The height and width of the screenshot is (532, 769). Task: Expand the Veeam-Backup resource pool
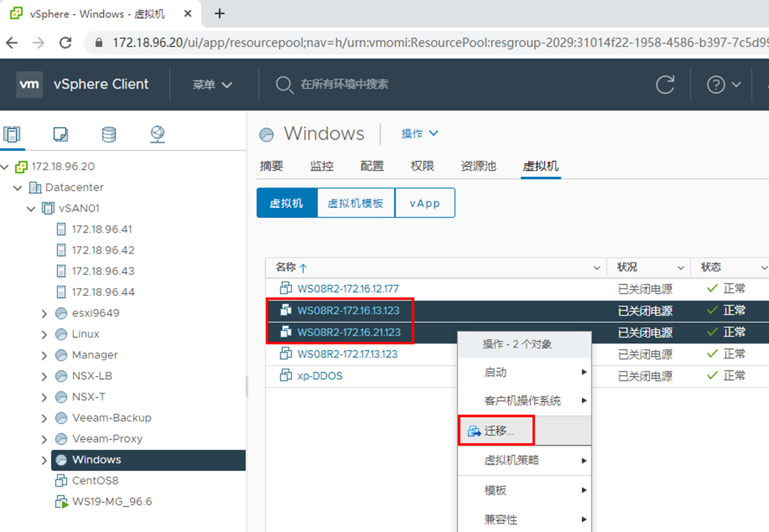point(44,418)
